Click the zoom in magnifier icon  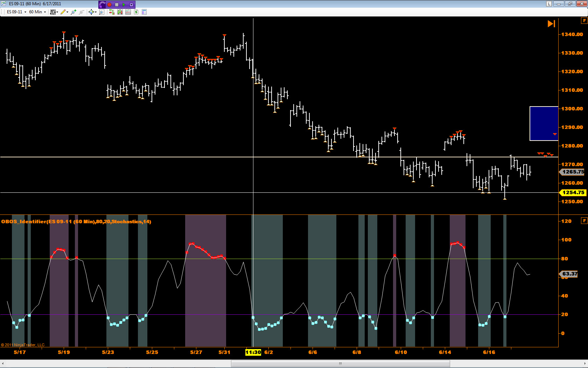[73, 12]
